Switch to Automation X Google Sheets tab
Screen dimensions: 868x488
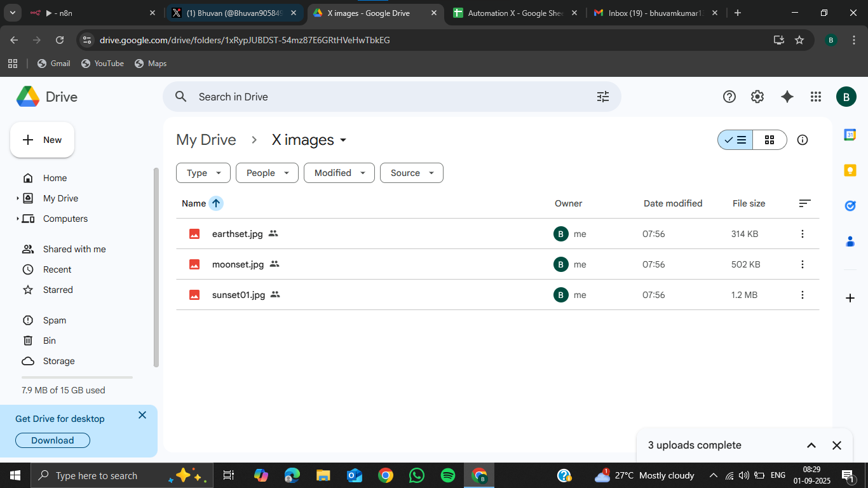515,13
